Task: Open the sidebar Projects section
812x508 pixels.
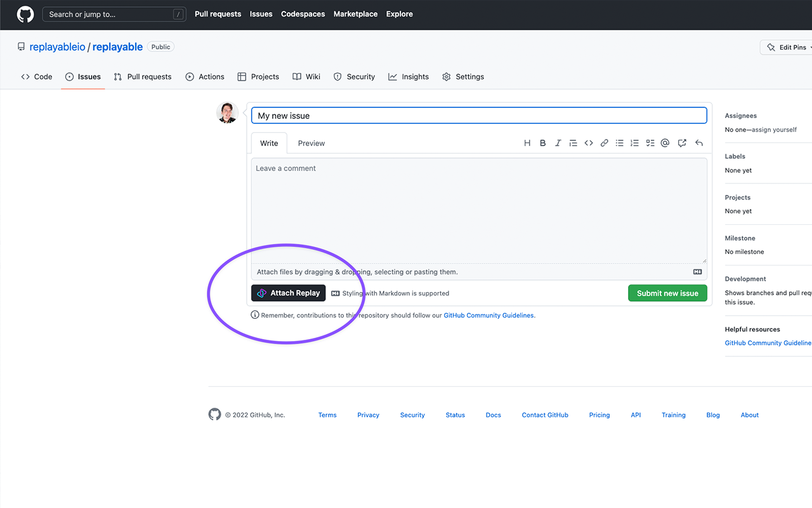Action: [738, 197]
